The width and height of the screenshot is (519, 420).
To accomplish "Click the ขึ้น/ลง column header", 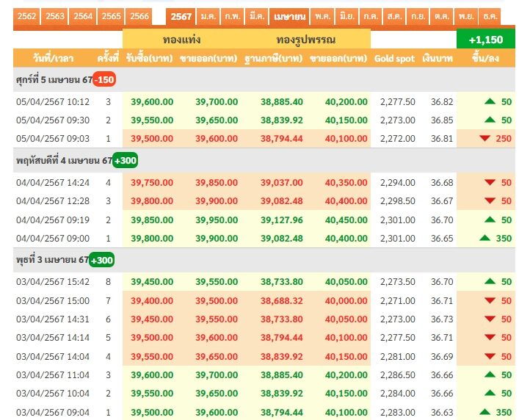I will click(x=485, y=58).
